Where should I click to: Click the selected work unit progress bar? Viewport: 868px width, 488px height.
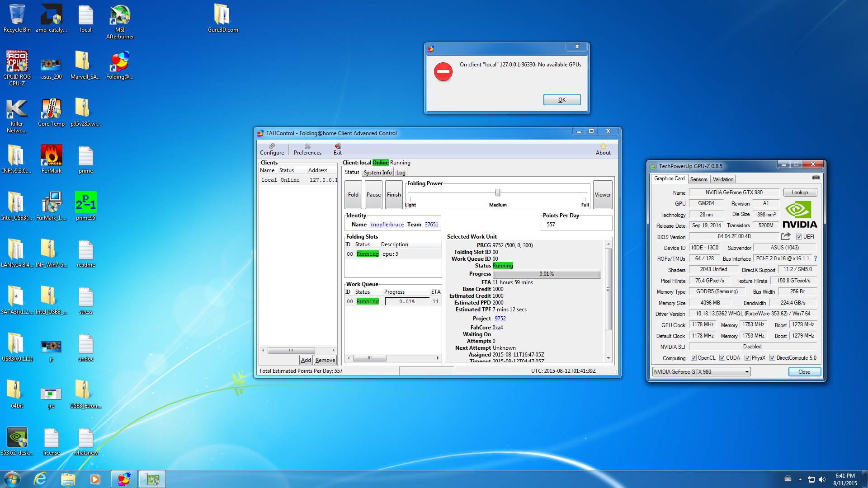click(x=547, y=274)
